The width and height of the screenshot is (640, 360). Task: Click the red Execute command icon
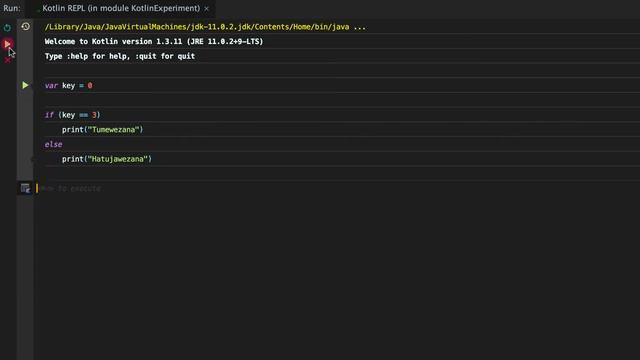(7, 44)
